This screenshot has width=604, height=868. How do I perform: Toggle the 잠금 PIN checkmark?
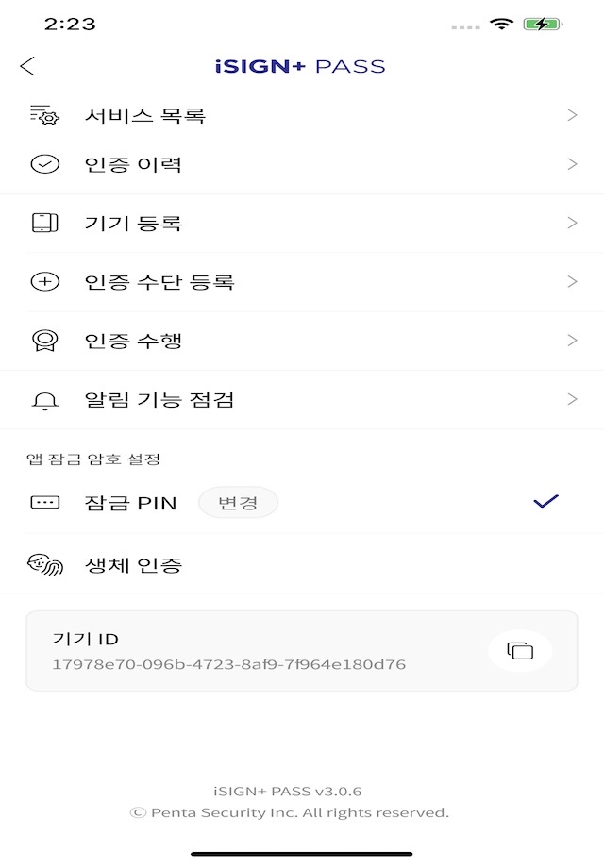click(x=545, y=502)
